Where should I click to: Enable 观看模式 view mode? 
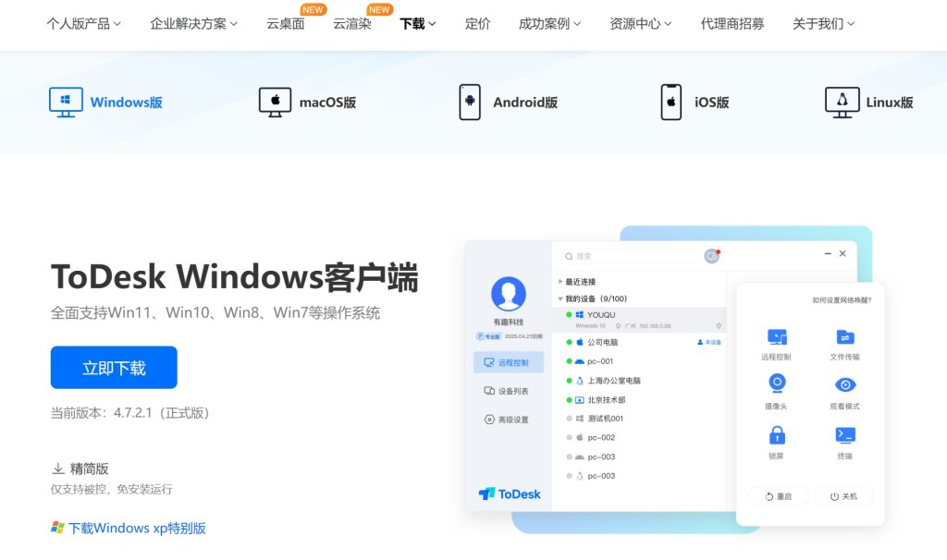pyautogui.click(x=844, y=388)
